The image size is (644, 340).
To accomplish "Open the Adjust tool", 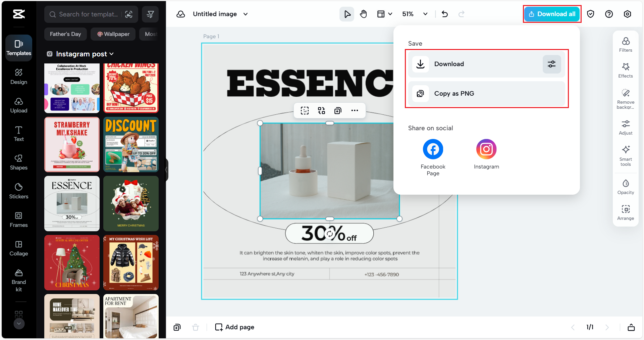I will pyautogui.click(x=626, y=128).
